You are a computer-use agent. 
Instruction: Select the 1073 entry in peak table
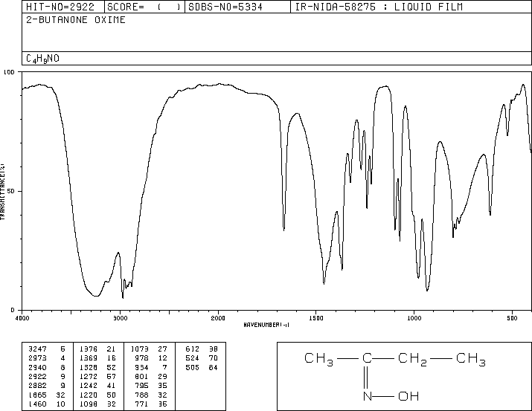[x=149, y=349]
